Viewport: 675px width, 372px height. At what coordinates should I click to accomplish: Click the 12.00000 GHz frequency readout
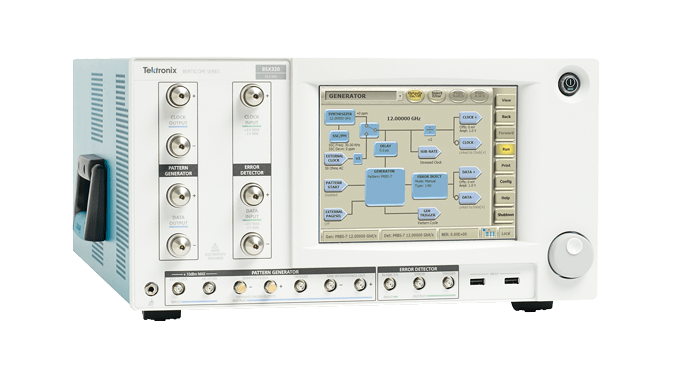(x=404, y=118)
